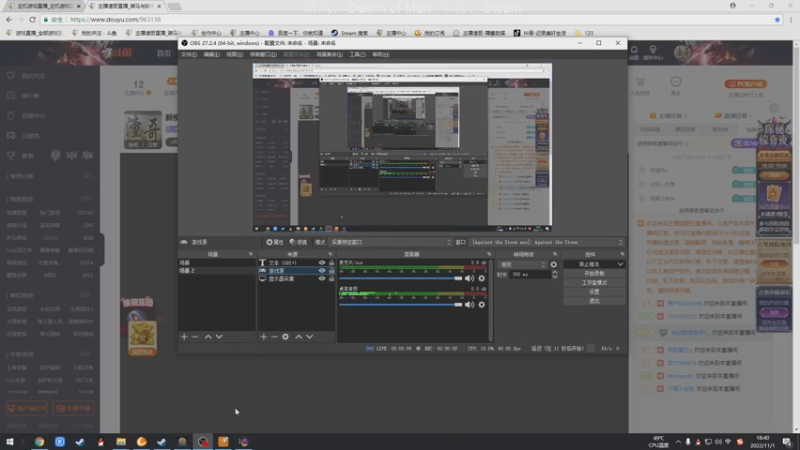800x450 pixels.
Task: Open the 视图(V) menu in OBS
Action: coord(235,55)
